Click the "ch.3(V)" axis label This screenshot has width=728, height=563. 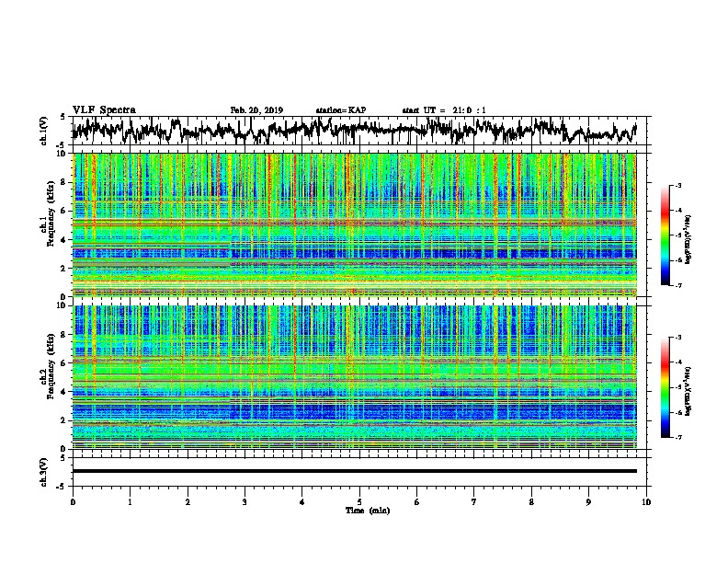click(43, 472)
